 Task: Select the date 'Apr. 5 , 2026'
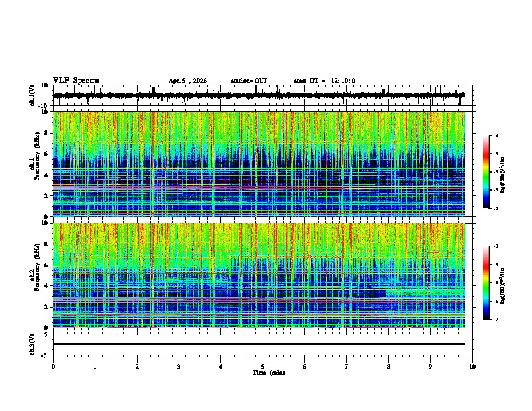click(x=187, y=81)
